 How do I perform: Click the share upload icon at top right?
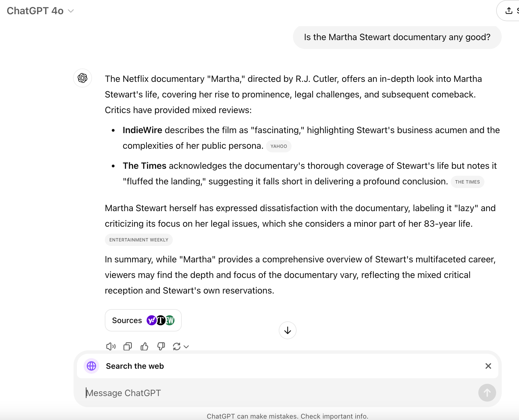(509, 11)
